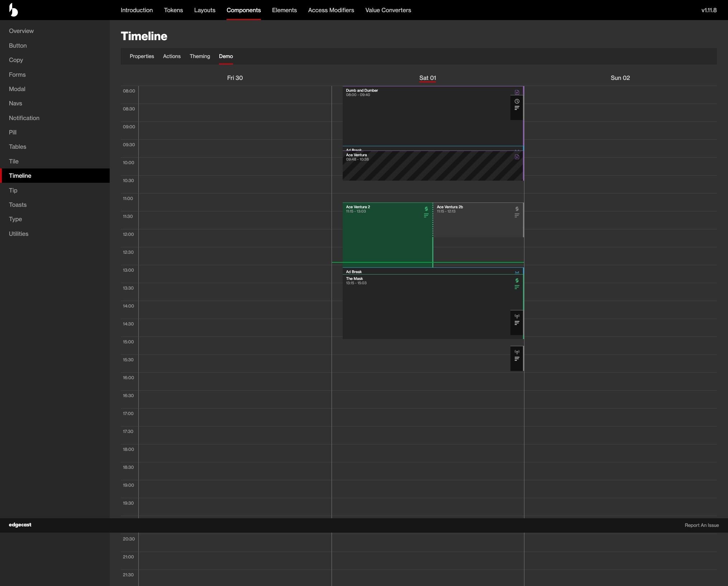Screen dimensions: 728x586
Task: Click the lines icon below the clock icon
Action: tap(517, 108)
